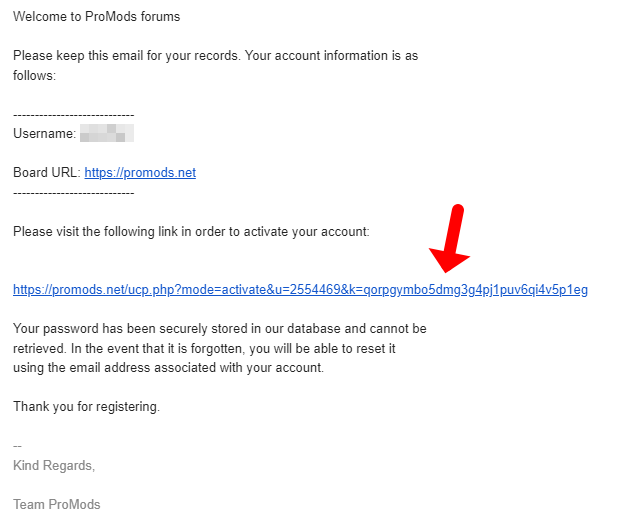
Task: Click the words 'Your account information'
Action: [322, 56]
